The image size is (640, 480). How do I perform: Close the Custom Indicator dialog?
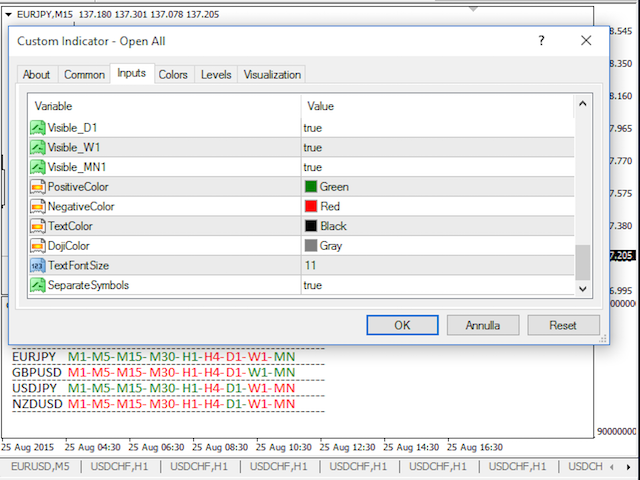[x=586, y=40]
